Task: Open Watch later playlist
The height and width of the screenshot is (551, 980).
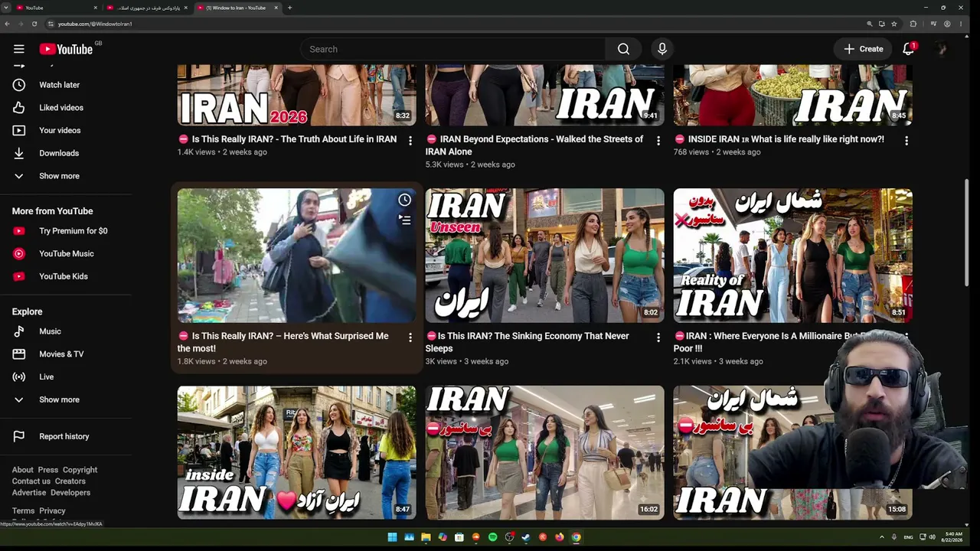Action: [59, 85]
